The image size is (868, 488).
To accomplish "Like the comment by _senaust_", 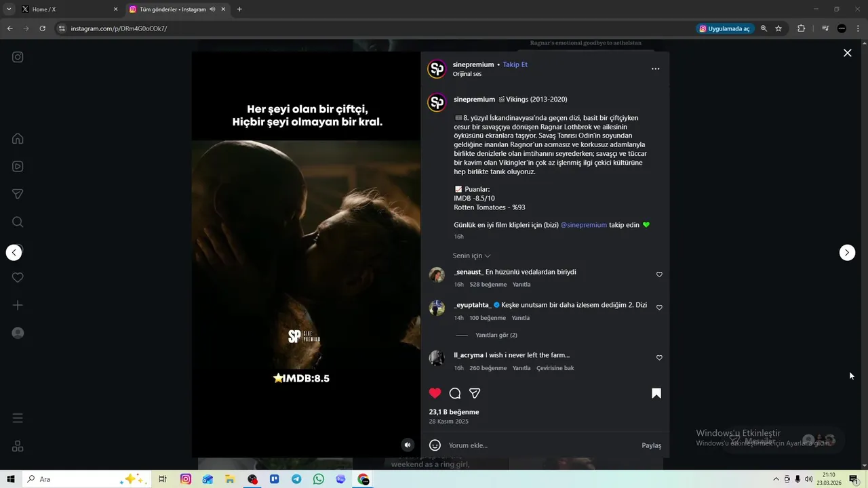I will click(659, 274).
